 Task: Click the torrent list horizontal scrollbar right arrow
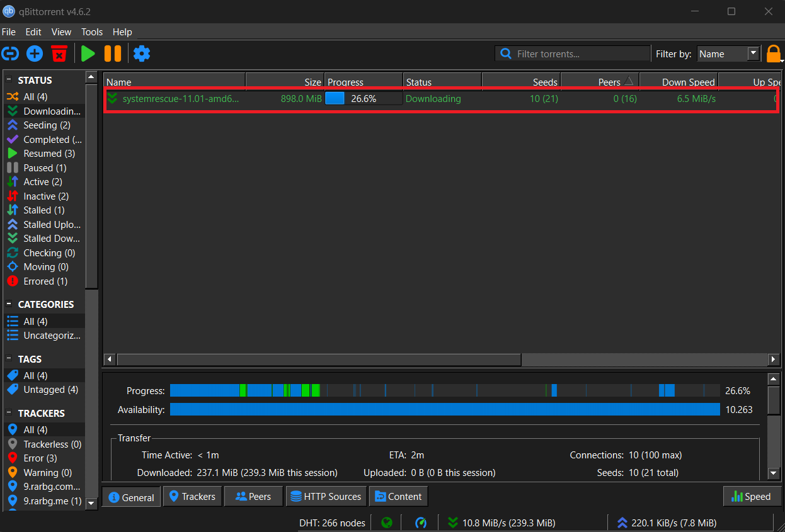774,359
